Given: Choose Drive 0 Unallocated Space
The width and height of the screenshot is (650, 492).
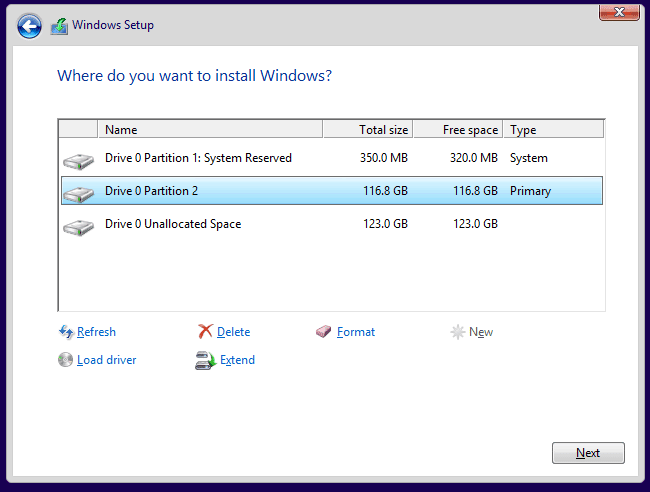Looking at the screenshot, I should [x=172, y=224].
